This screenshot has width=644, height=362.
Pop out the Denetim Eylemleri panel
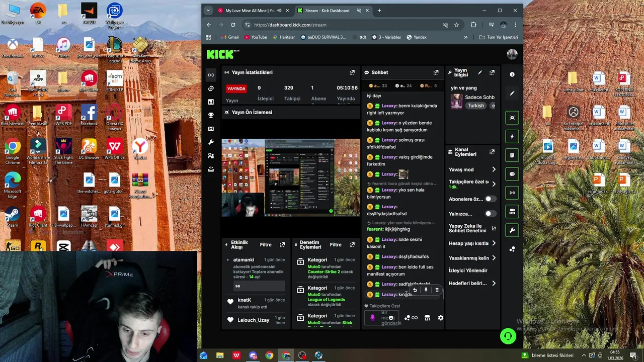pyautogui.click(x=352, y=245)
